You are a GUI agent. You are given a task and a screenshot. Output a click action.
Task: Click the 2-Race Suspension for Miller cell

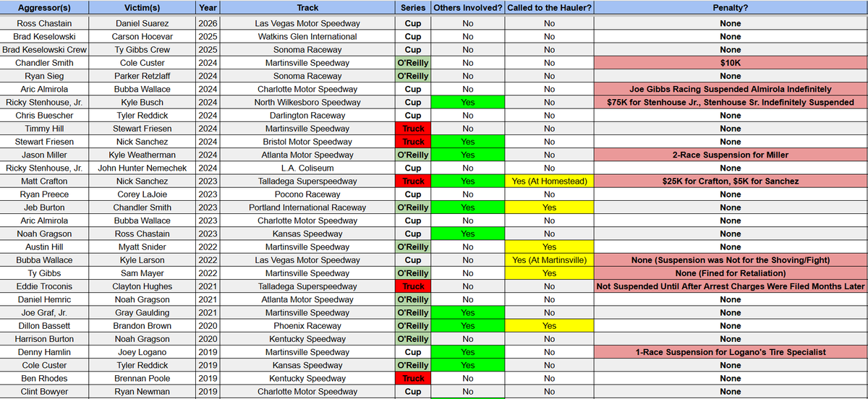731,155
